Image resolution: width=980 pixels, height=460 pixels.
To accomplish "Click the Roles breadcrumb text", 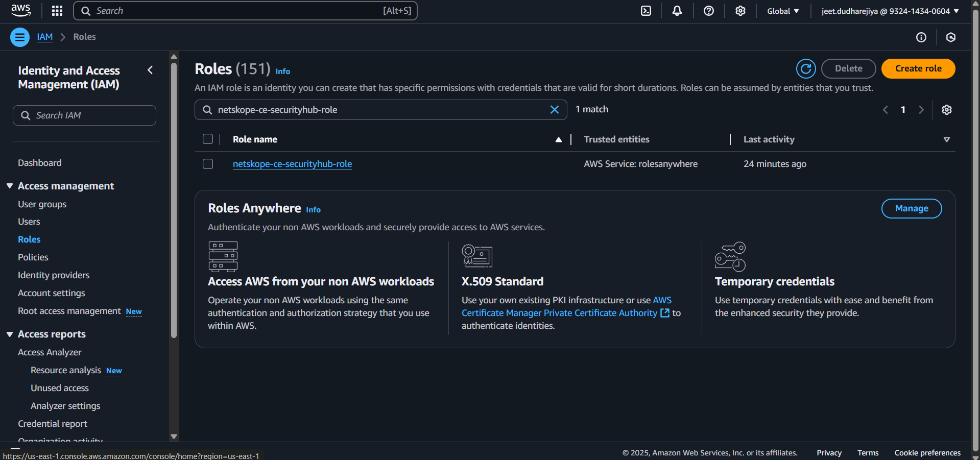I will (x=84, y=37).
